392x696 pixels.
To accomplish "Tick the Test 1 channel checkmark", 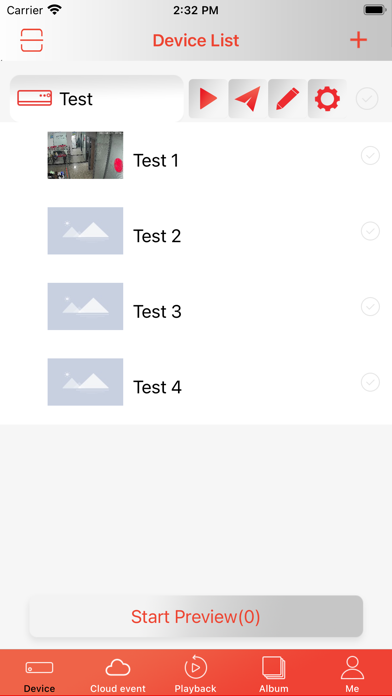I will pos(370,155).
